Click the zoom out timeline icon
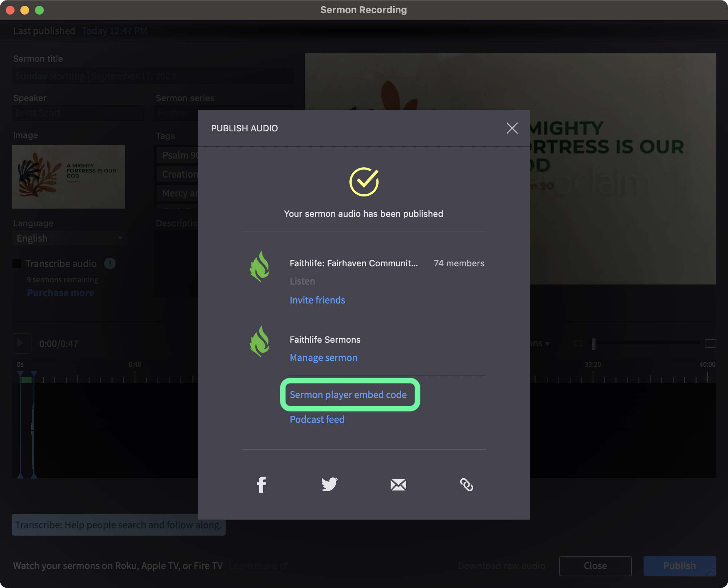Screen dimensions: 728x588 (x=578, y=343)
